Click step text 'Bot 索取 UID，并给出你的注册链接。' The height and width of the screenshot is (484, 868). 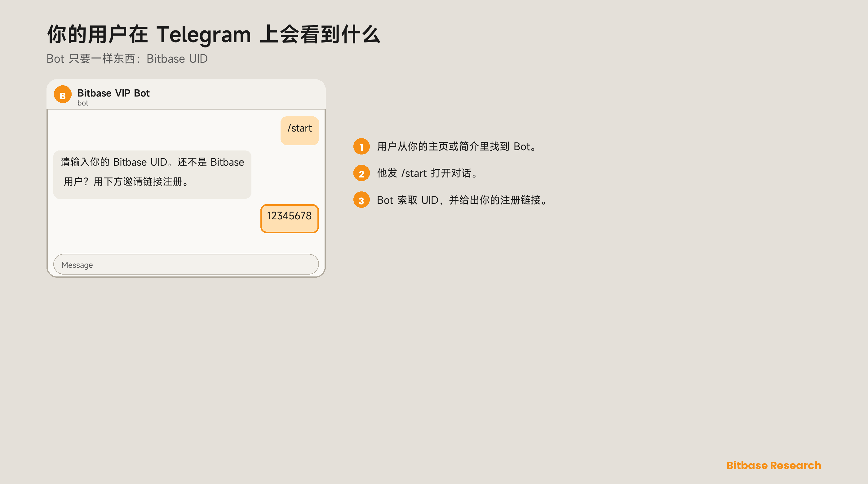[x=462, y=200]
